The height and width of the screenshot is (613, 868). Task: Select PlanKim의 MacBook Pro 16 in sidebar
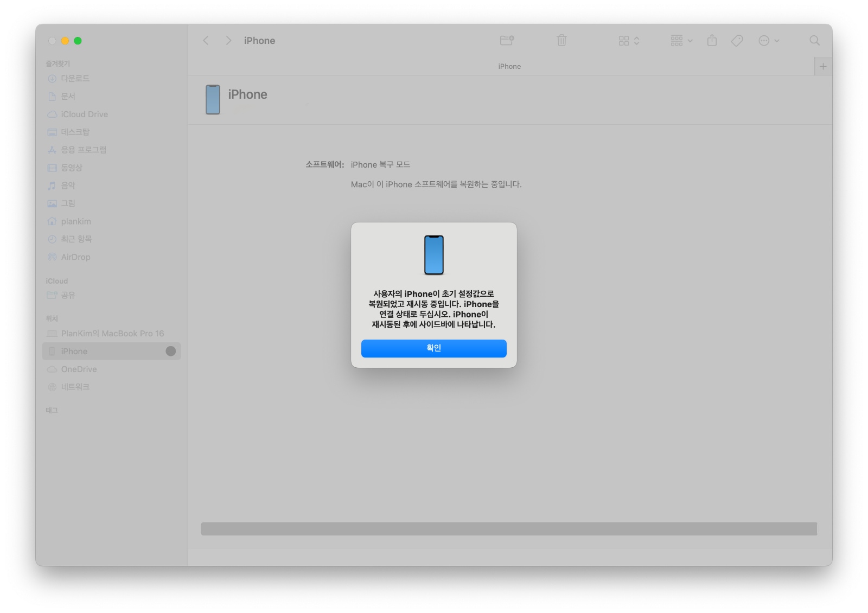[x=112, y=334]
